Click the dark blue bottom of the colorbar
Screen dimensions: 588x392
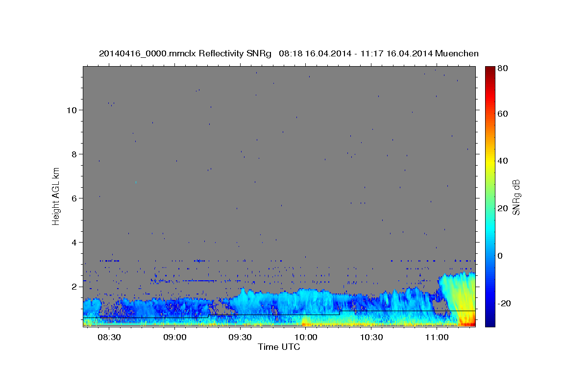click(490, 321)
